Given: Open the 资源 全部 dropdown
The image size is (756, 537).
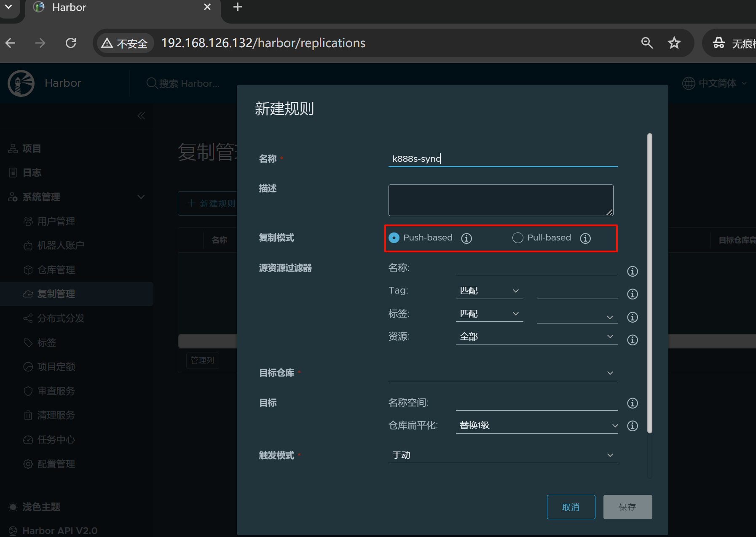Looking at the screenshot, I should tap(536, 337).
